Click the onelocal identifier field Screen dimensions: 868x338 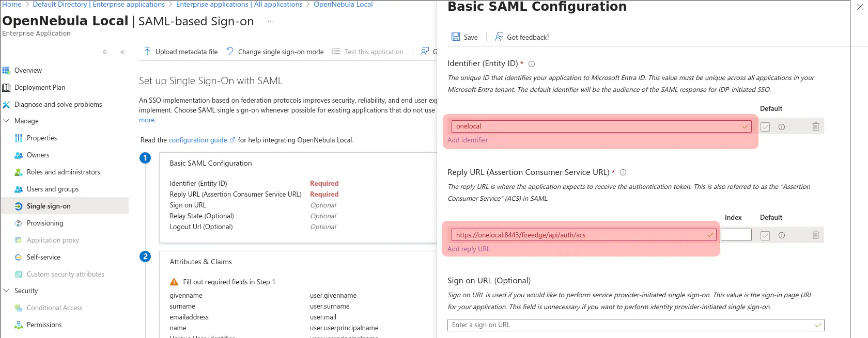pos(601,126)
